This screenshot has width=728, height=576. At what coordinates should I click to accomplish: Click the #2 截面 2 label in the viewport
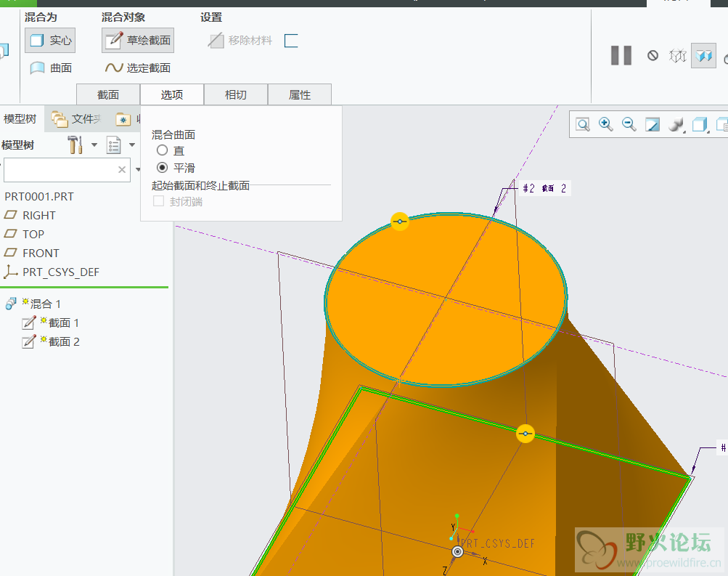[544, 188]
